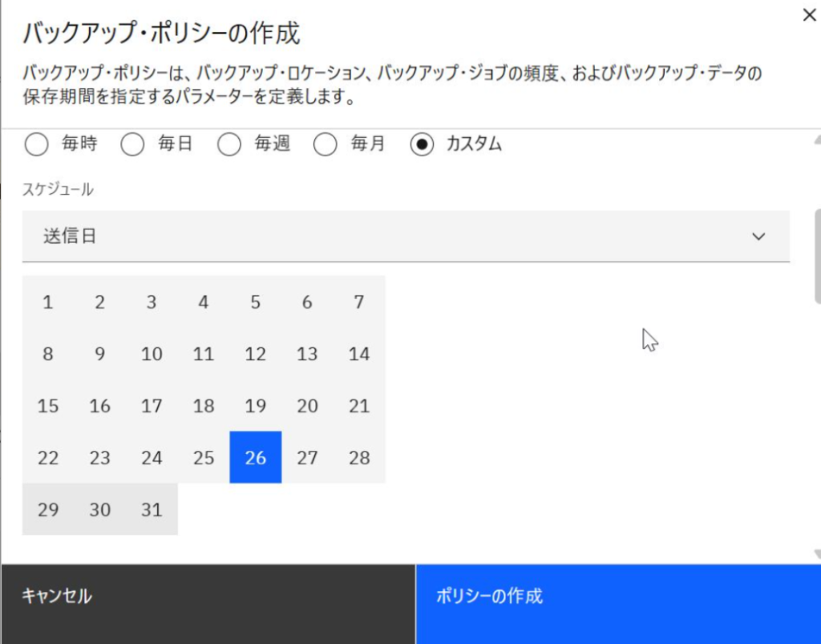Viewport: 821px width, 644px height.
Task: Select the 毎時 radio button
Action: [37, 144]
